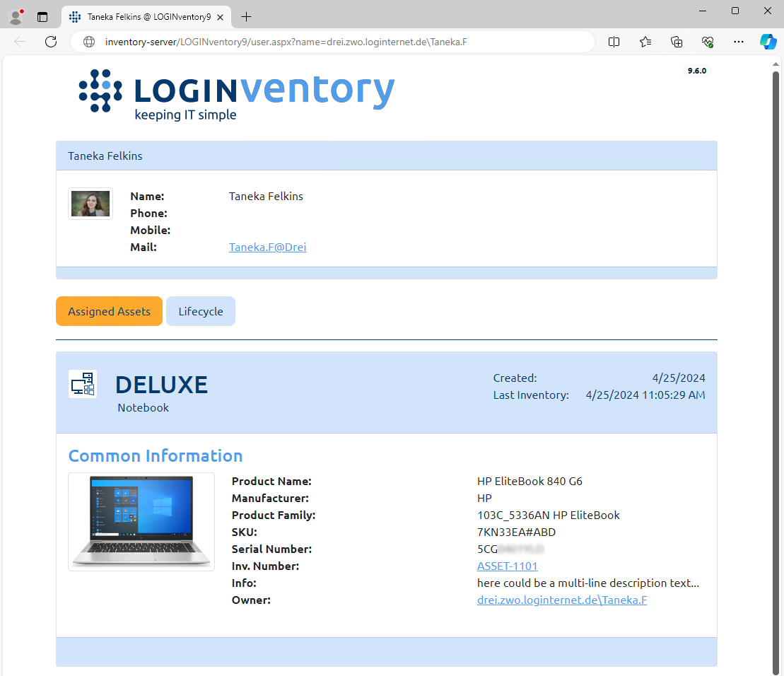Open split screen view
The image size is (784, 676).
(614, 42)
